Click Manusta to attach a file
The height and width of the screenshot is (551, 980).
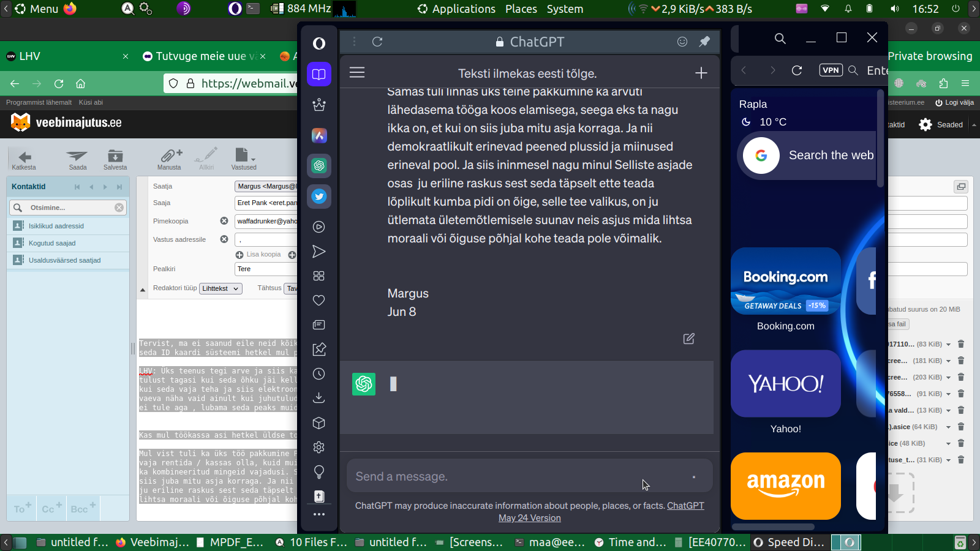point(170,159)
